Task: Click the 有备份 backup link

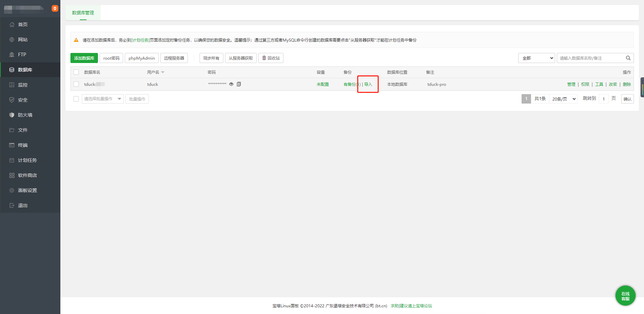Action: click(x=352, y=84)
